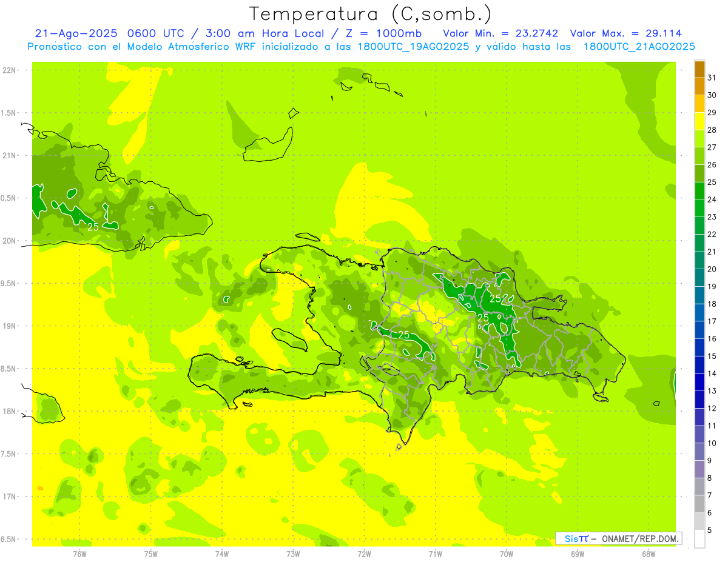Click the 72W longitude label
728x562 pixels.
(x=364, y=554)
